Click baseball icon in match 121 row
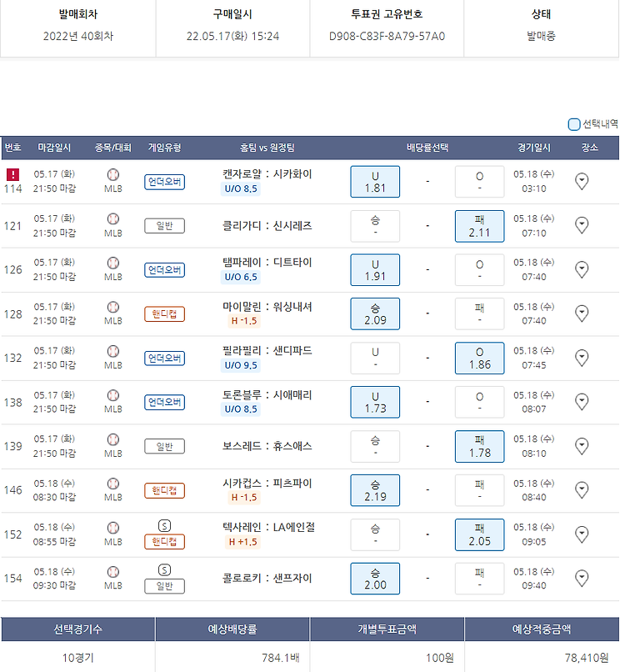This screenshot has width=625, height=672. [113, 219]
